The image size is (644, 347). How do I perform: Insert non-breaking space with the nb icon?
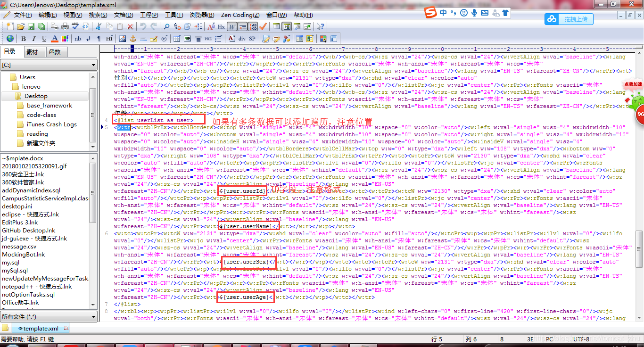[78, 39]
